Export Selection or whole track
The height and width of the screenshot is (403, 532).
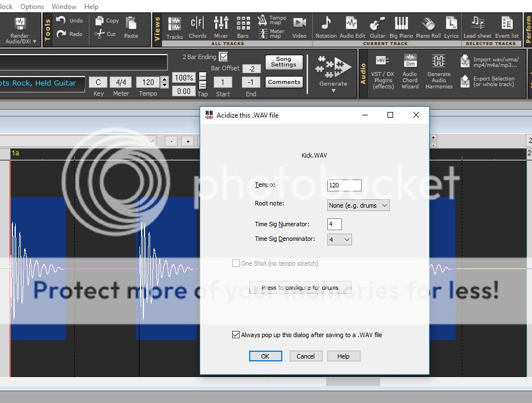click(488, 81)
